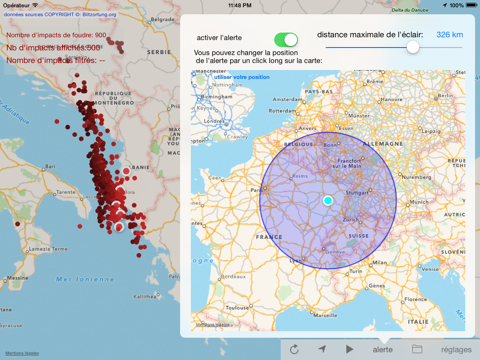Viewport: 480px width, 360px height.
Task: Tap the 11:48 PM clock
Action: pos(240,5)
